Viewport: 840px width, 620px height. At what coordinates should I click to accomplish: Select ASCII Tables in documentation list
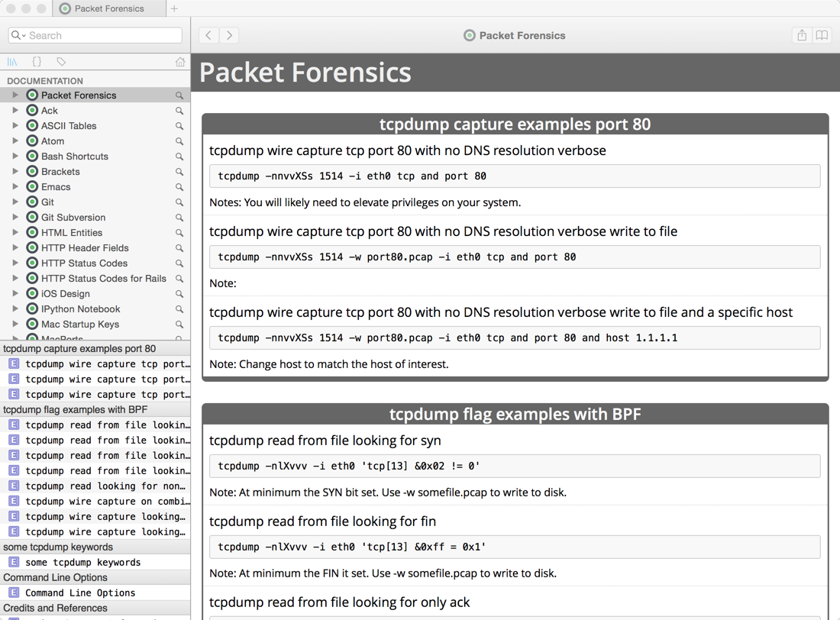[69, 126]
